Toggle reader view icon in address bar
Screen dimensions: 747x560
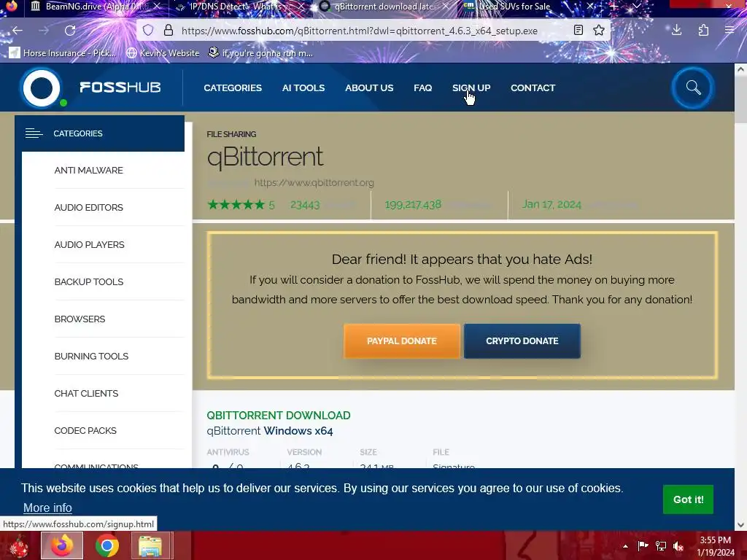point(578,31)
